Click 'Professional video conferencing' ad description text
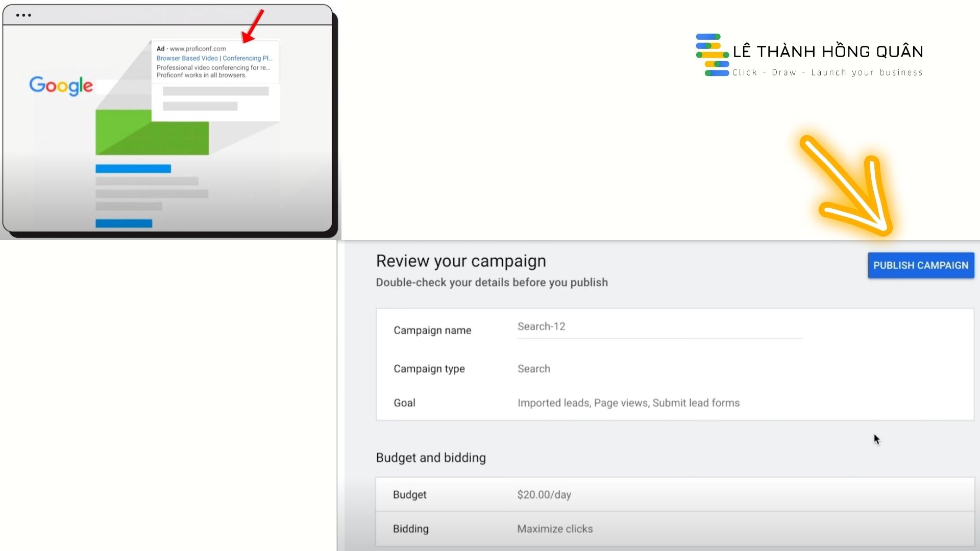 point(213,68)
